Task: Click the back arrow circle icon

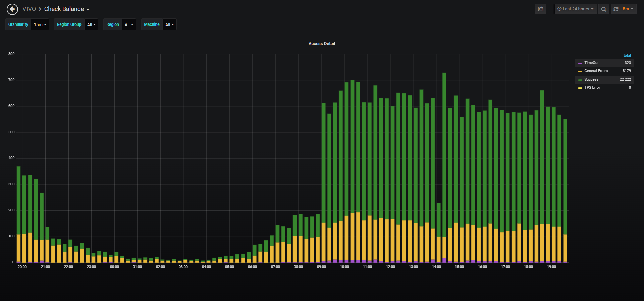Action: click(12, 9)
